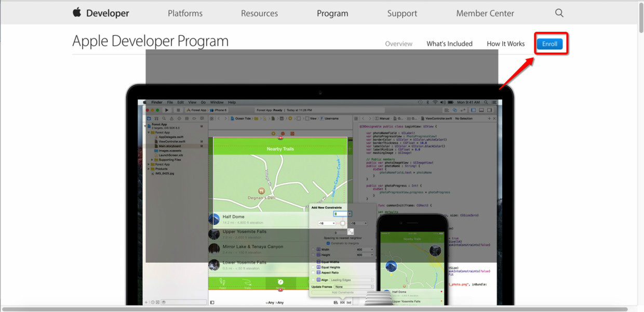Open the top constraint value dropdown
Image resolution: width=644 pixels, height=312 pixels.
click(350, 214)
